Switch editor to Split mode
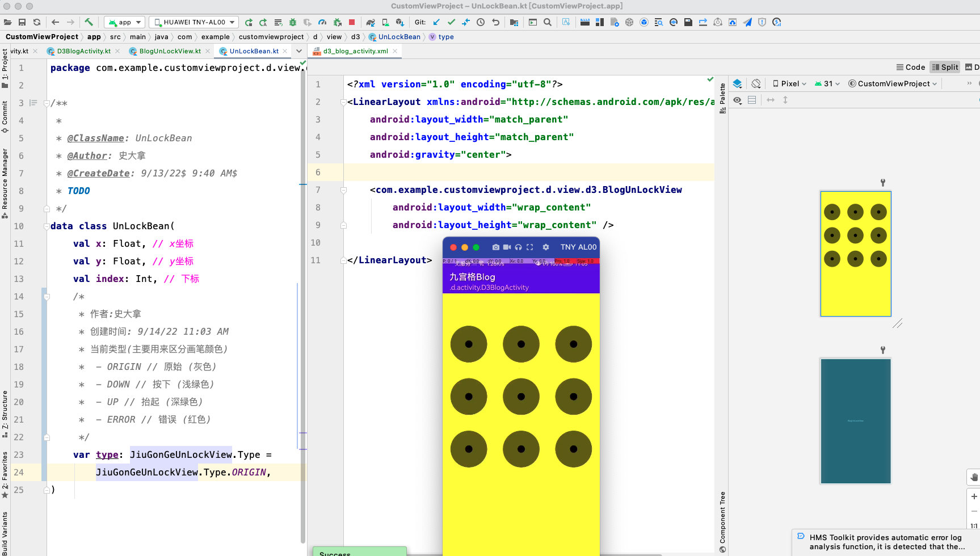Screen dimensions: 980x556 click(944, 67)
